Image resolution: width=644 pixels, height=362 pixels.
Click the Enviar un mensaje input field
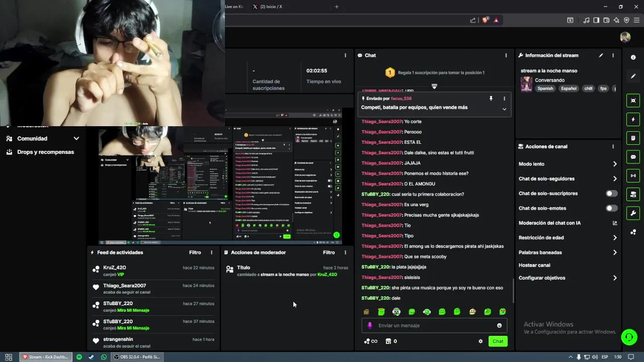coord(434,325)
